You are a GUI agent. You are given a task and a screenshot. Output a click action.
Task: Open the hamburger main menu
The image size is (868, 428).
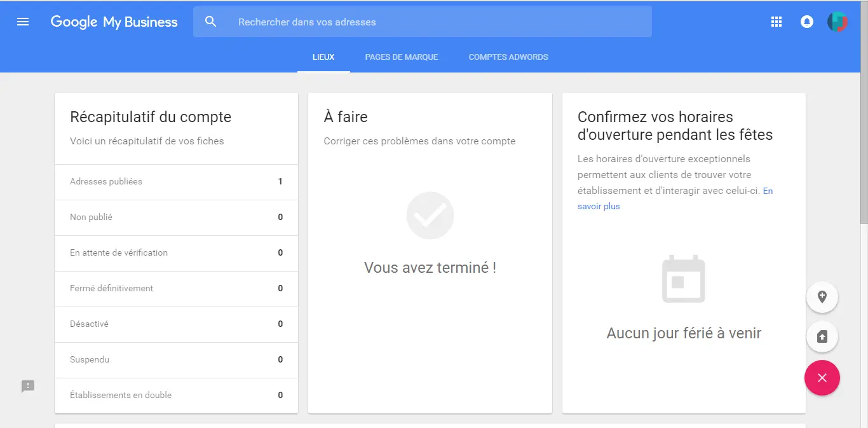pyautogui.click(x=23, y=22)
